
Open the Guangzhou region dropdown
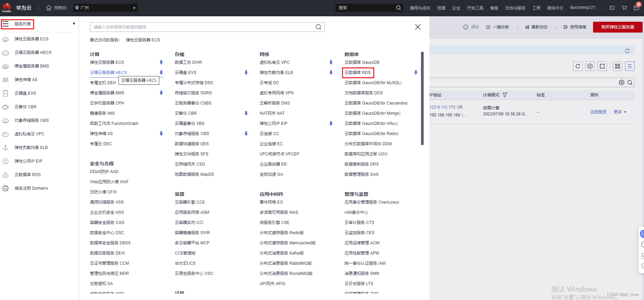point(106,8)
